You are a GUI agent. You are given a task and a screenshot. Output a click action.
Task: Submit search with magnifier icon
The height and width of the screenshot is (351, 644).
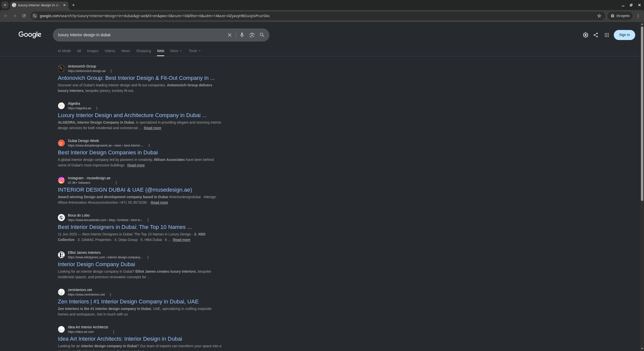pyautogui.click(x=262, y=35)
